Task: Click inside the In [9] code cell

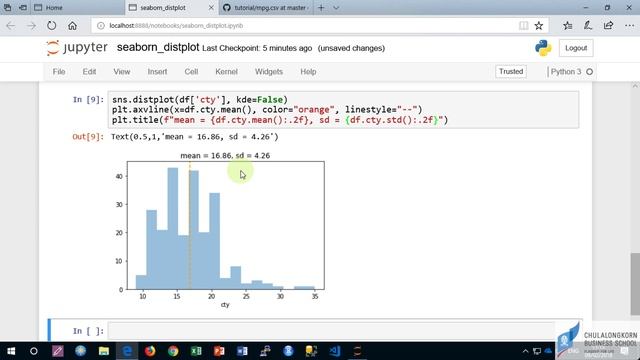Action: [343, 110]
